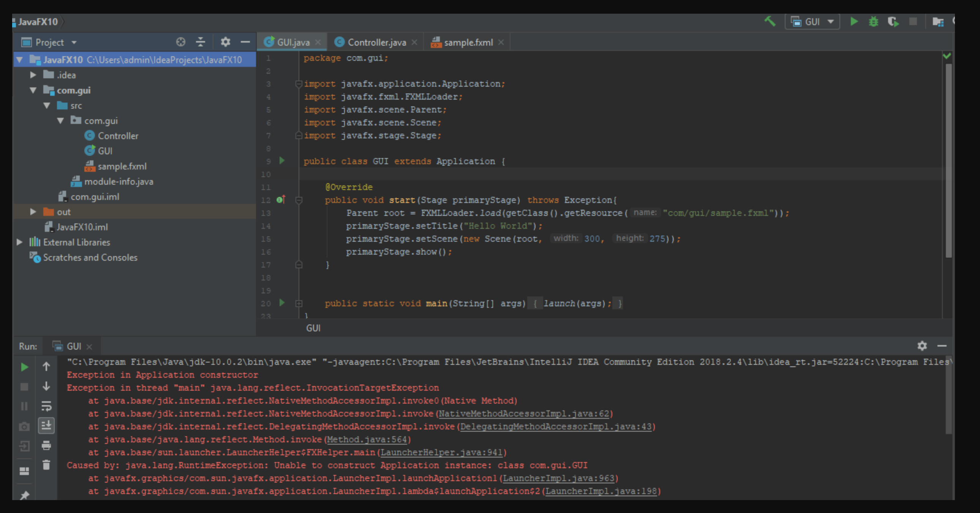Toggle soft-wrap in the console output
The height and width of the screenshot is (513, 980).
pos(46,407)
